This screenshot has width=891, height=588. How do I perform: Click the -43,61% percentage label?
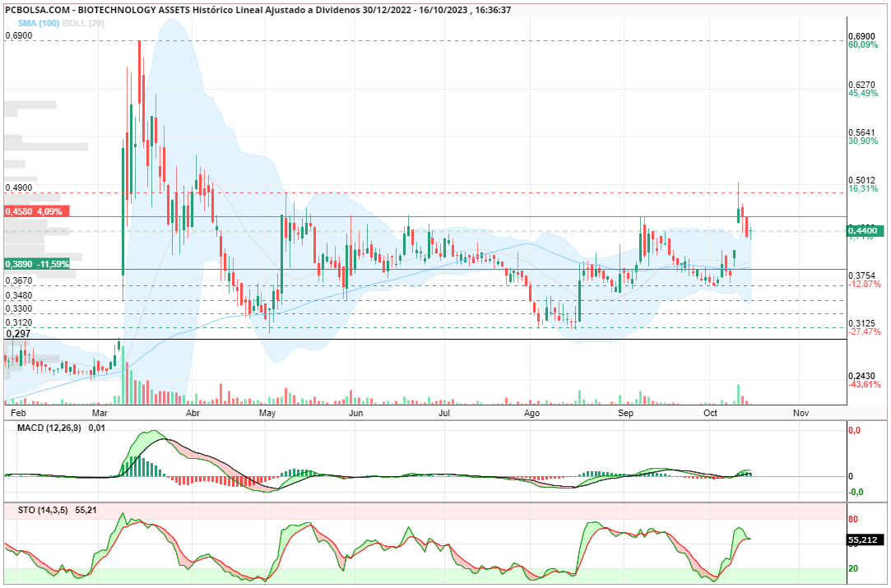[x=865, y=385]
